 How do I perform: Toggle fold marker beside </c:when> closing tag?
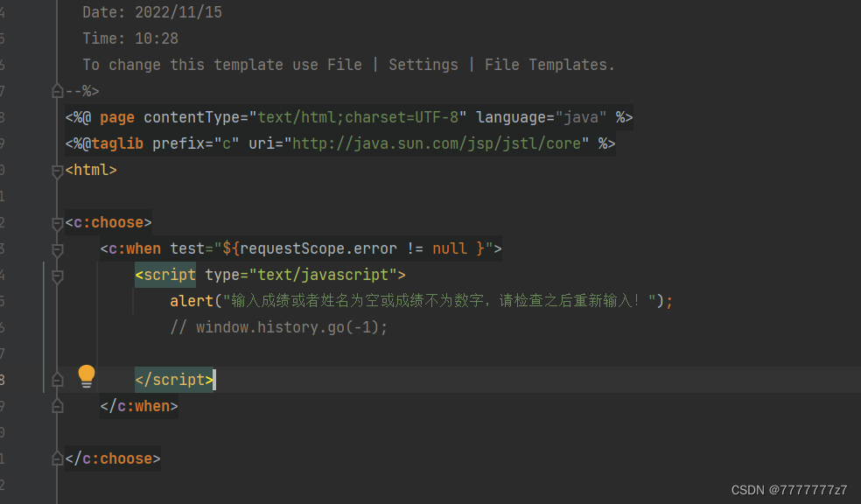[57, 406]
